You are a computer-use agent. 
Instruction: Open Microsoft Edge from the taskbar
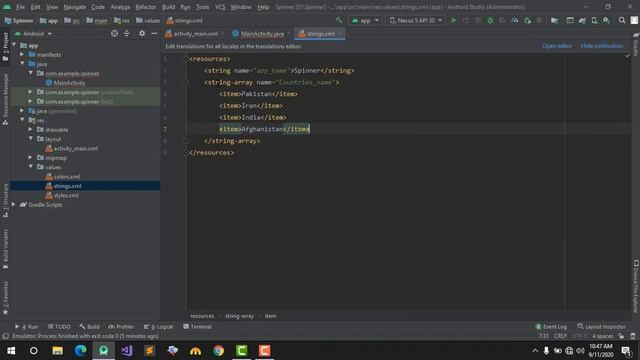tap(80, 351)
